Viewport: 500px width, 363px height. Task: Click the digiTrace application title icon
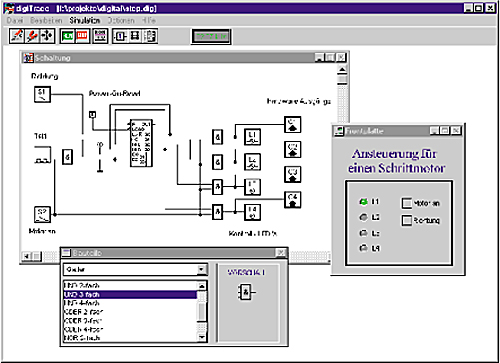[x=9, y=8]
